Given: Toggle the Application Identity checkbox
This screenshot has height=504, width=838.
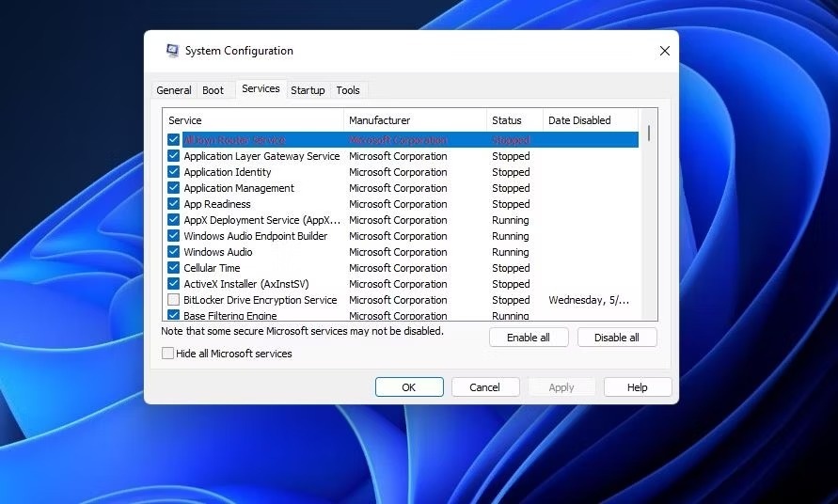Looking at the screenshot, I should [173, 171].
